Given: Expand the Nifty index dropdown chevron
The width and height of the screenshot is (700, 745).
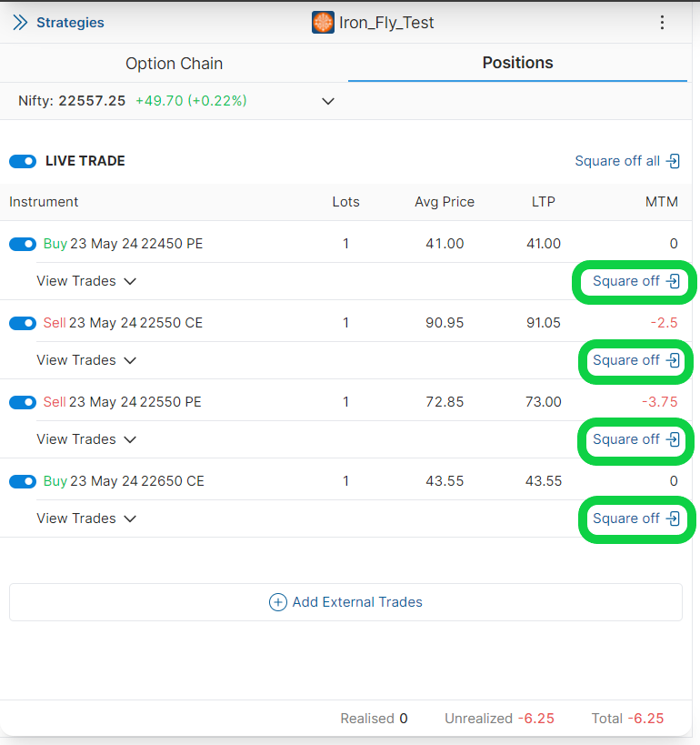Looking at the screenshot, I should pos(327,101).
